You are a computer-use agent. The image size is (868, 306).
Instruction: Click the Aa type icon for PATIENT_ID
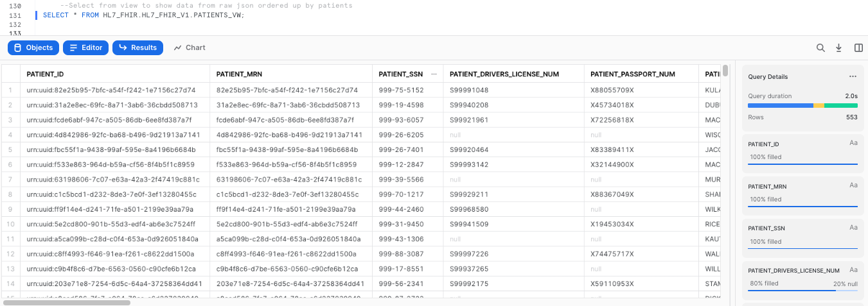[853, 143]
